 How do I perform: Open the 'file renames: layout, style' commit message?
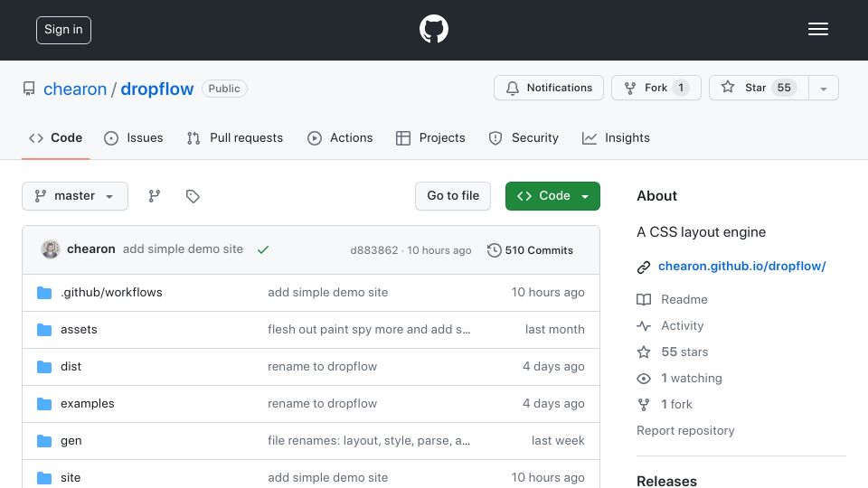click(x=369, y=440)
